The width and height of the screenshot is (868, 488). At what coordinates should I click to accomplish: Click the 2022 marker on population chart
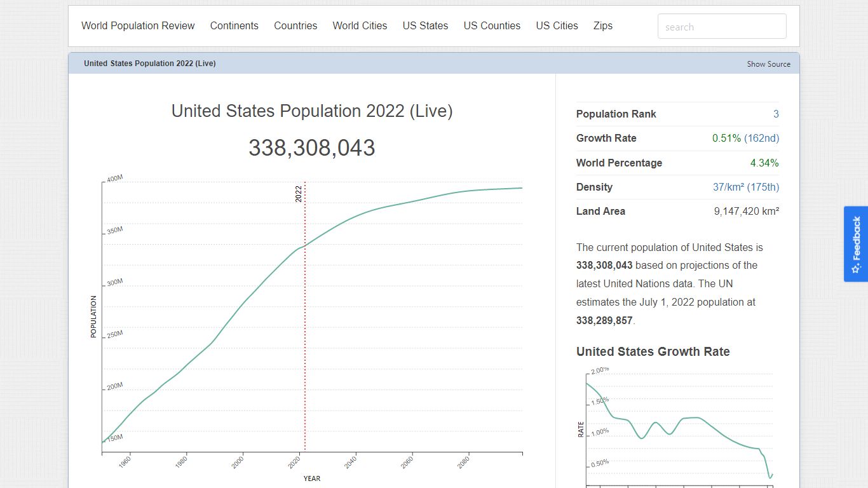pos(299,194)
